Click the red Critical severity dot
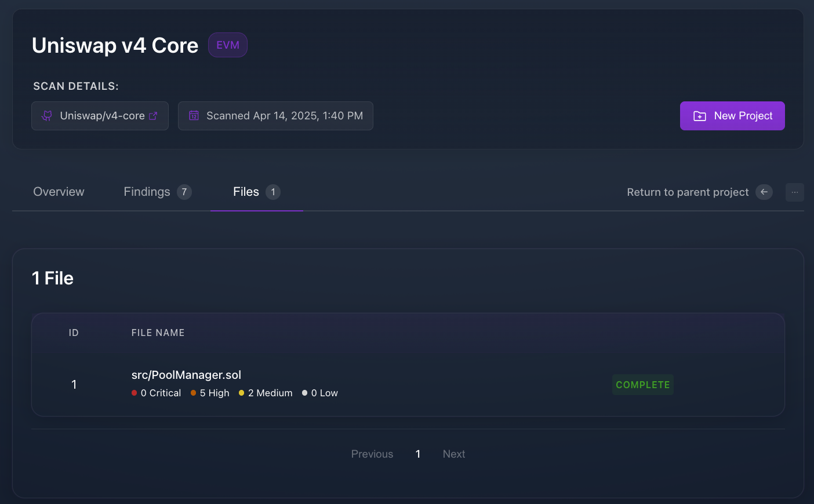This screenshot has height=504, width=814. pos(135,393)
